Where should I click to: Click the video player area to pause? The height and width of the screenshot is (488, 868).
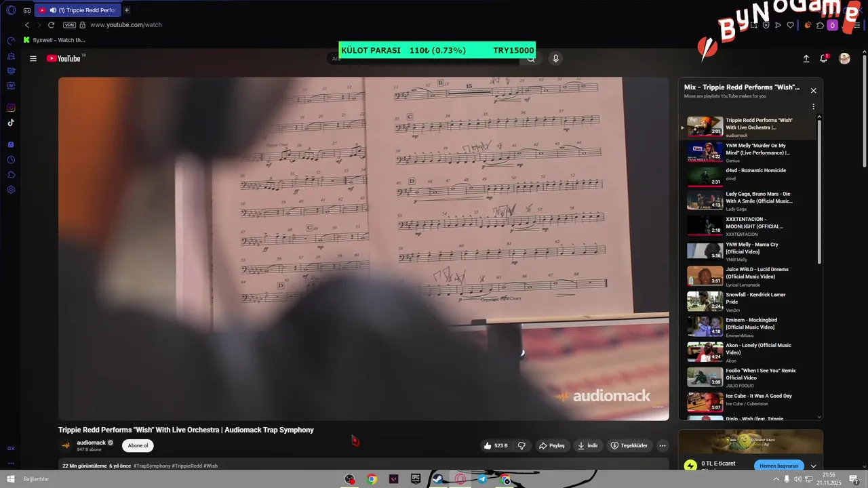click(x=363, y=249)
